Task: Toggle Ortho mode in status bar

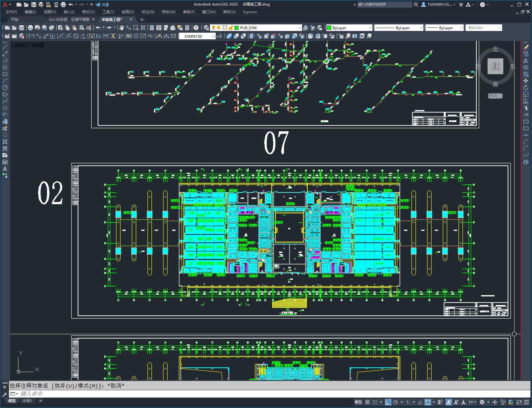Action: (x=388, y=402)
